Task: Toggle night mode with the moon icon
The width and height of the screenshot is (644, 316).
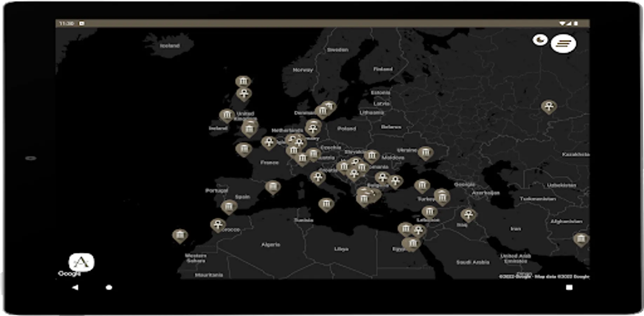Action: (540, 40)
